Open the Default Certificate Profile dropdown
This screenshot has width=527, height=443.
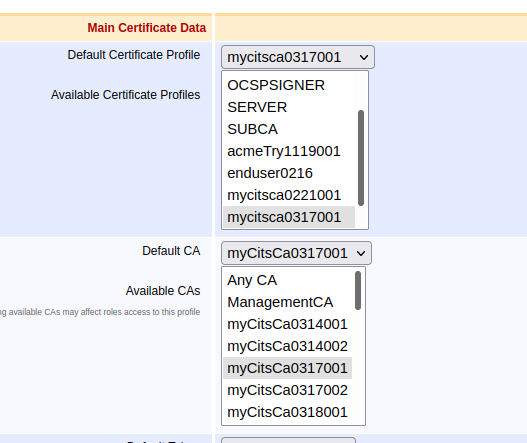click(298, 57)
